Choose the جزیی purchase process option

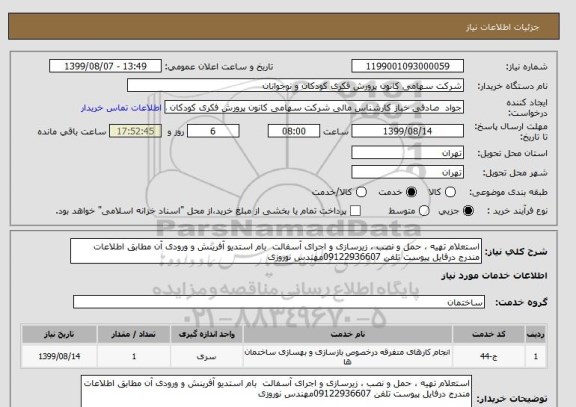coord(468,211)
